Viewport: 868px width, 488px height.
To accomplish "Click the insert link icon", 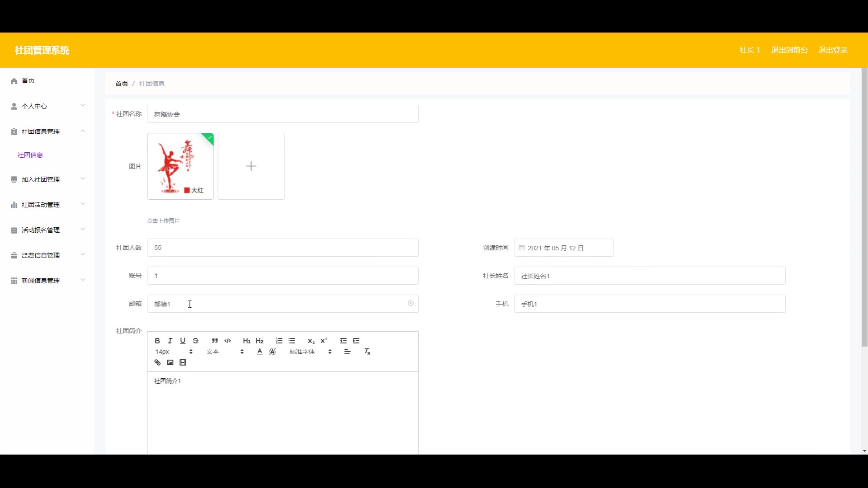I will point(157,362).
